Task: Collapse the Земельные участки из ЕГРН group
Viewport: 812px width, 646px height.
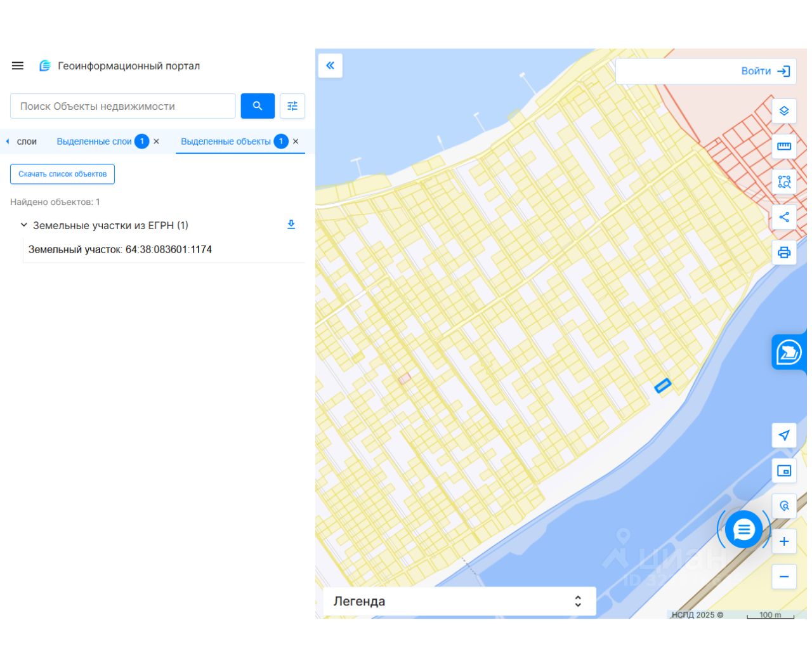Action: (x=24, y=225)
